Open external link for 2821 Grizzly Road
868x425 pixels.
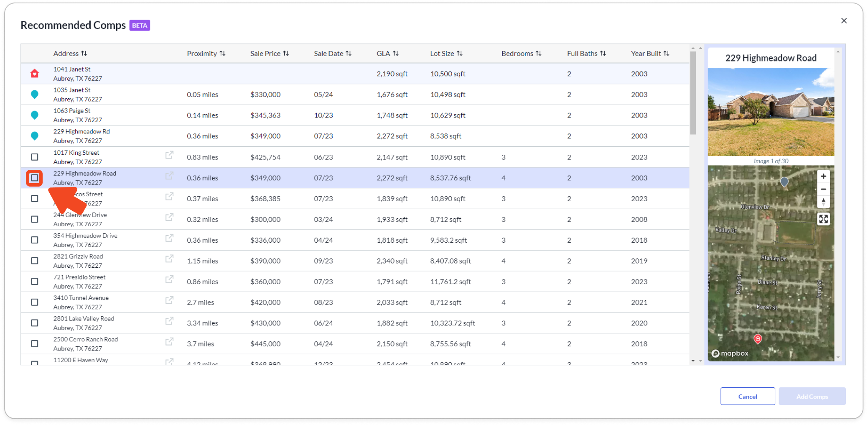(x=169, y=259)
